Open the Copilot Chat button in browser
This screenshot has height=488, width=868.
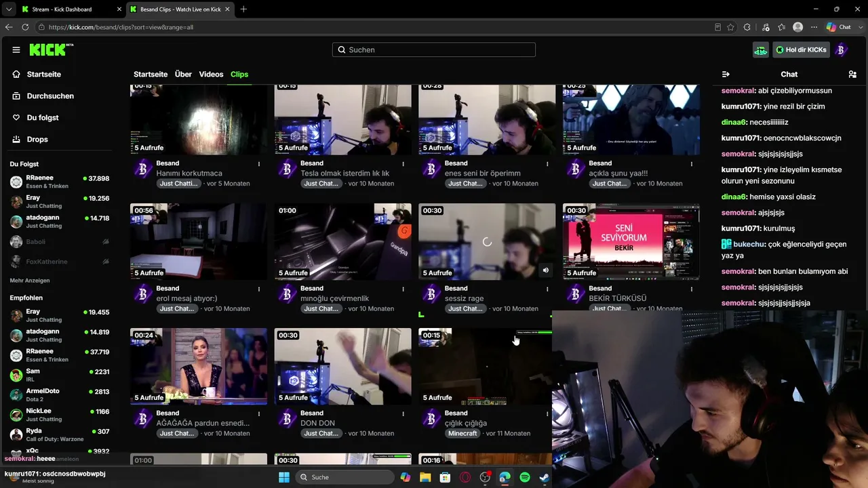839,27
